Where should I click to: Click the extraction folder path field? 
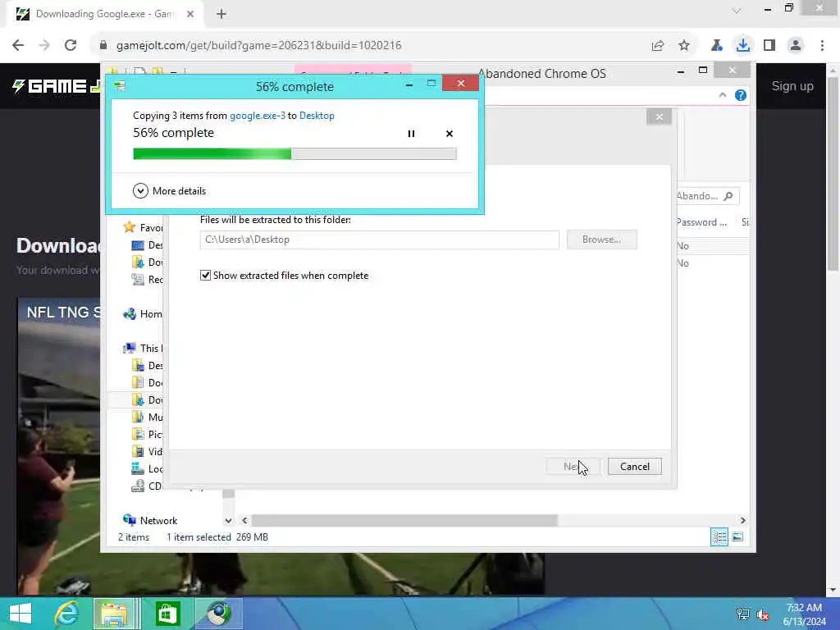(379, 240)
